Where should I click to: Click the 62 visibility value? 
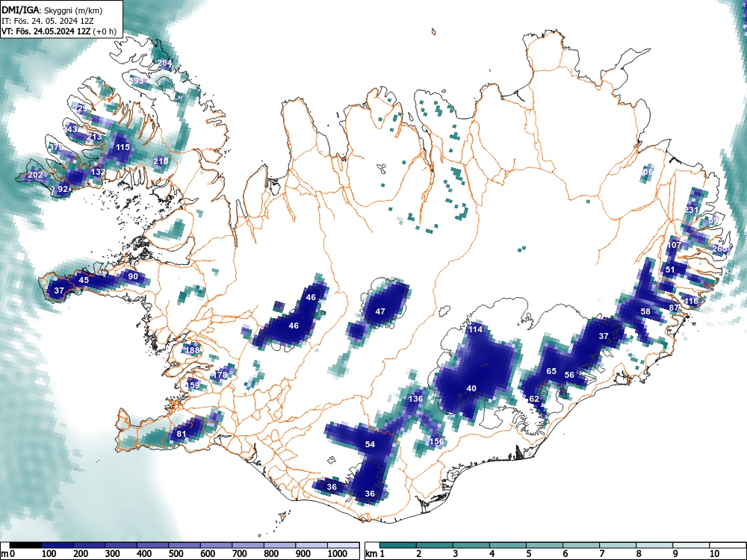pos(534,399)
